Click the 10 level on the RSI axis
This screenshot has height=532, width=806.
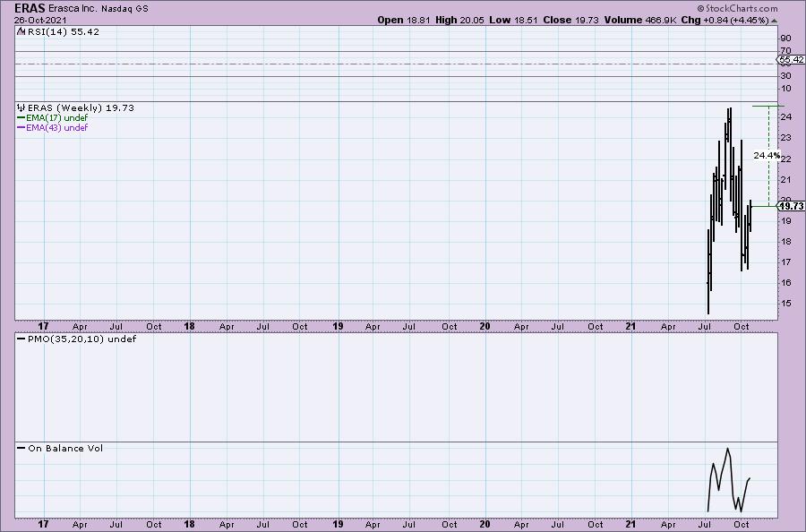click(x=785, y=89)
